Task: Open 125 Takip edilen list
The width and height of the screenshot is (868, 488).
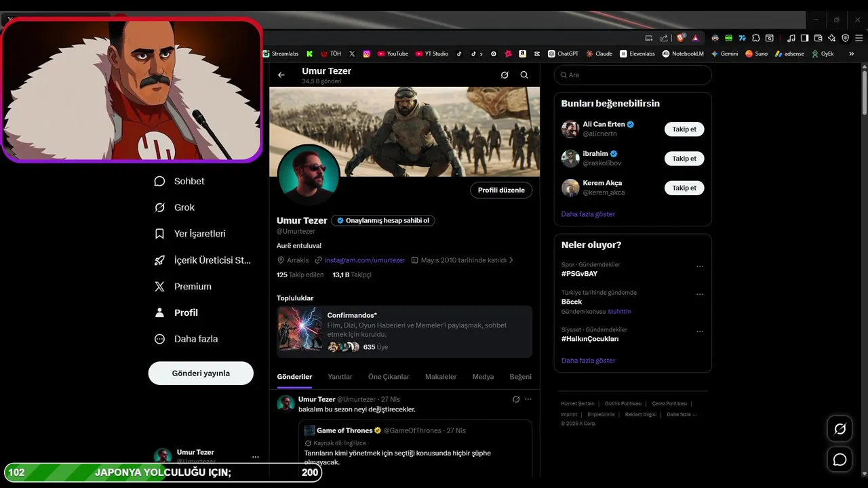Action: [300, 274]
